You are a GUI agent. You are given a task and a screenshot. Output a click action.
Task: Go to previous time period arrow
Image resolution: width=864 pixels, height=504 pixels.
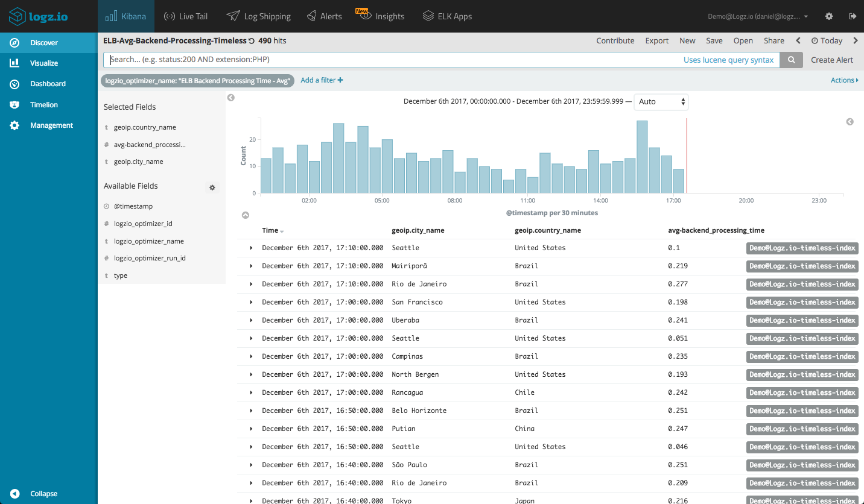(798, 41)
